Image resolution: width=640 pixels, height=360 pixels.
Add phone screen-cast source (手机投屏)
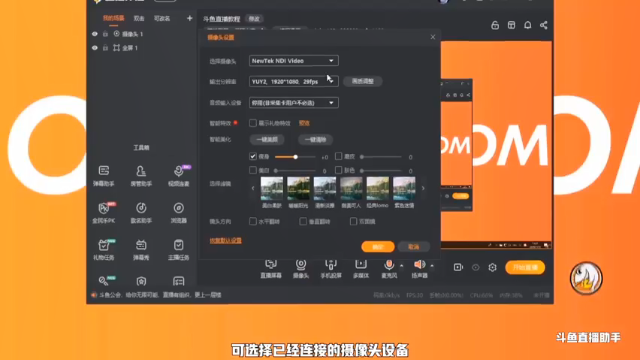click(x=331, y=269)
